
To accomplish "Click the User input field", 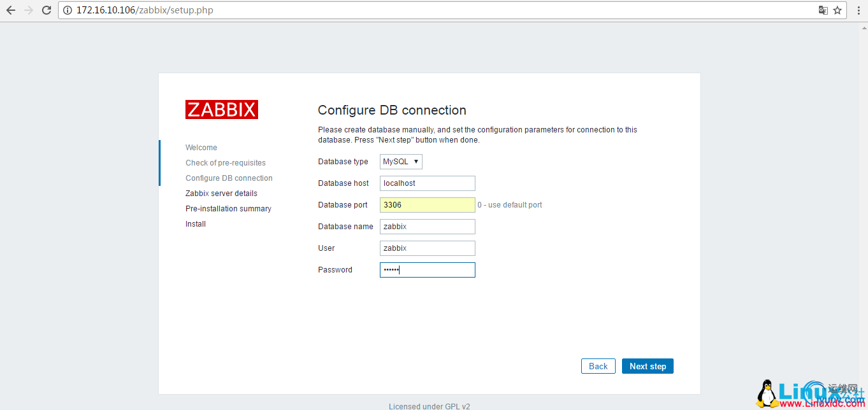I will [427, 248].
